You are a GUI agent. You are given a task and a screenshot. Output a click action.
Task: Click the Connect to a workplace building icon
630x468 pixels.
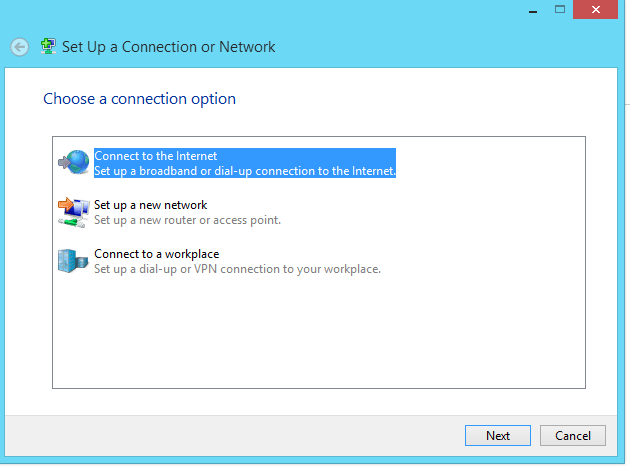coord(73,261)
